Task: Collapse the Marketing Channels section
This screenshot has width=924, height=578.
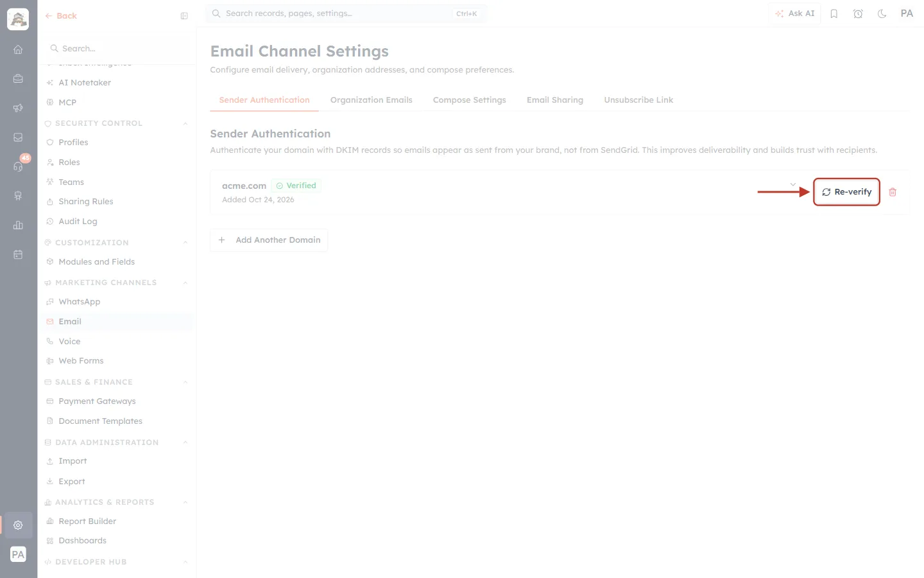Action: click(x=185, y=283)
